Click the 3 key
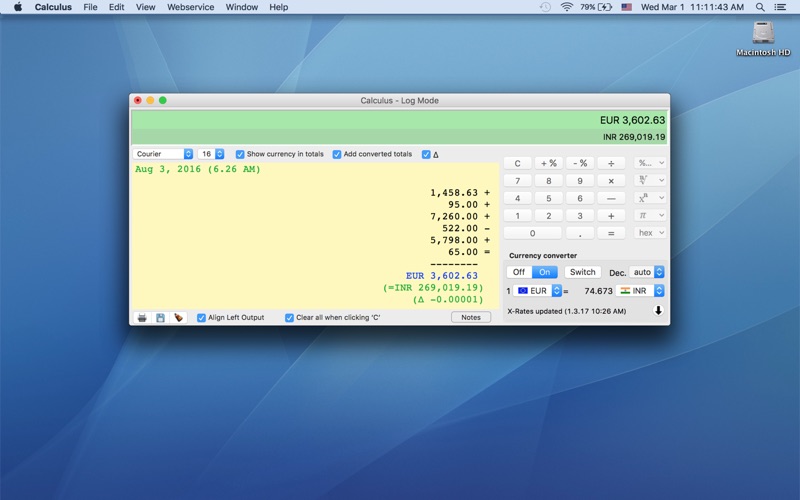This screenshot has width=800, height=500. pyautogui.click(x=580, y=216)
